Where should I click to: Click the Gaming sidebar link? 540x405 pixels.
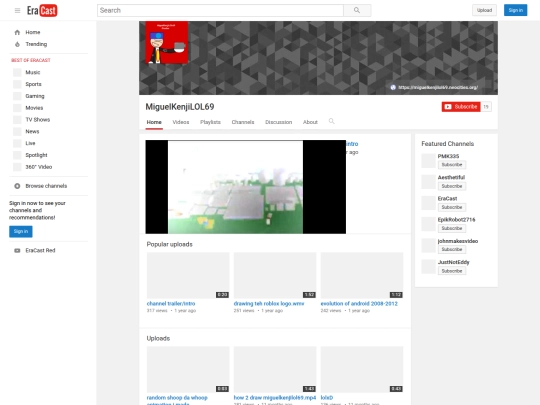coord(35,96)
